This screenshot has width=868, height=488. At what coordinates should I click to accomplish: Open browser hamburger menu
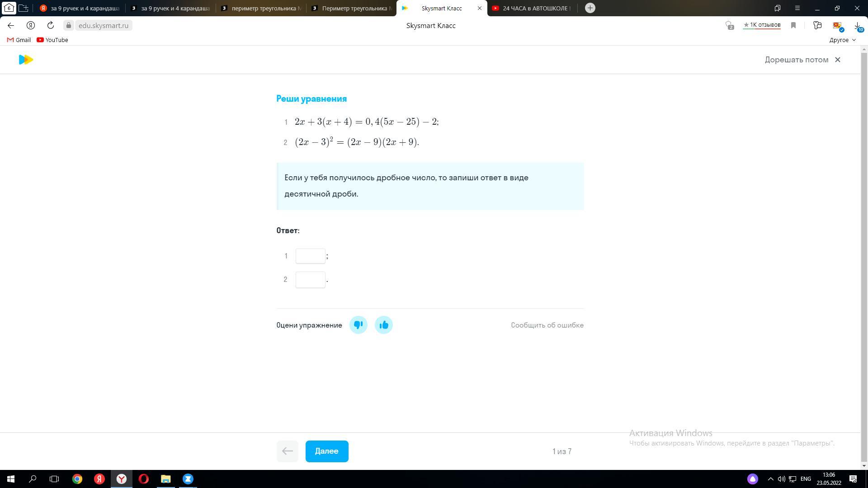[x=797, y=8]
